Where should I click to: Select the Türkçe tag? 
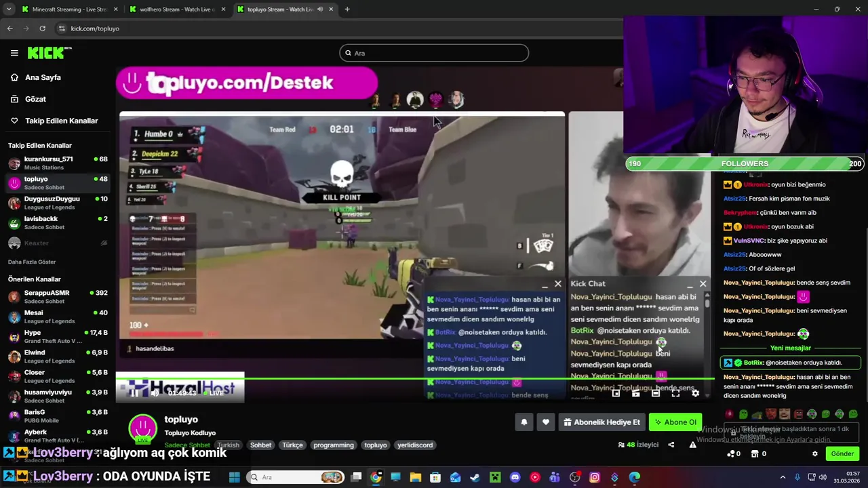click(292, 445)
